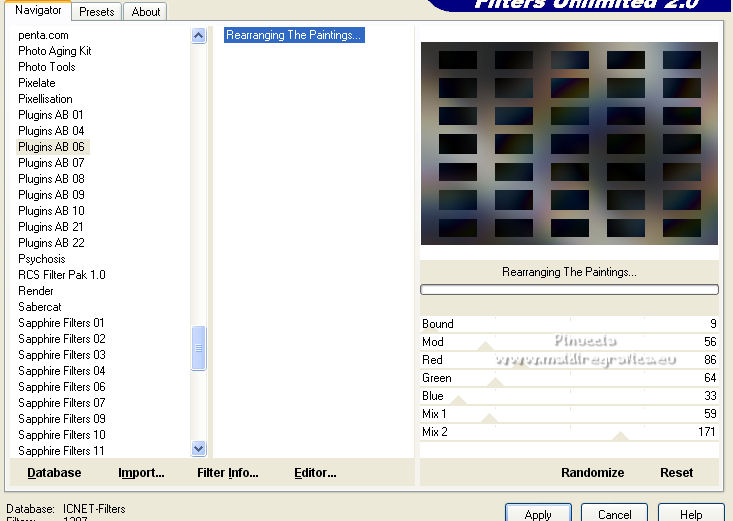This screenshot has height=521, width=733.
Task: Adjust the Red slider
Action: tap(569, 360)
